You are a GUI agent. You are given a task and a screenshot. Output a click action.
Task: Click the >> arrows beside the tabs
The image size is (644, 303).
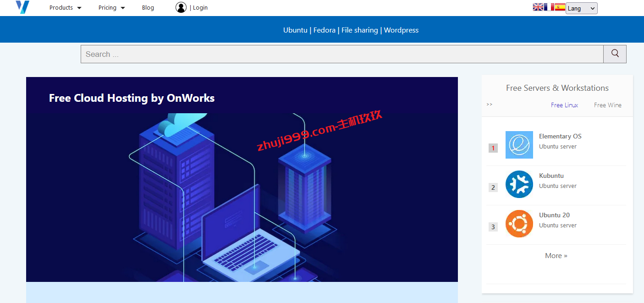pyautogui.click(x=490, y=105)
